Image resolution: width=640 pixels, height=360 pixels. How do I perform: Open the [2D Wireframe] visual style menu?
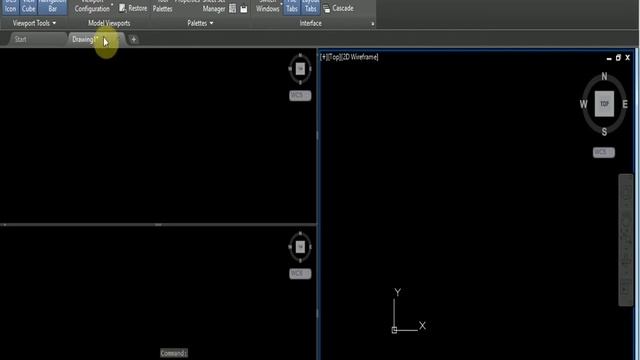[360, 57]
